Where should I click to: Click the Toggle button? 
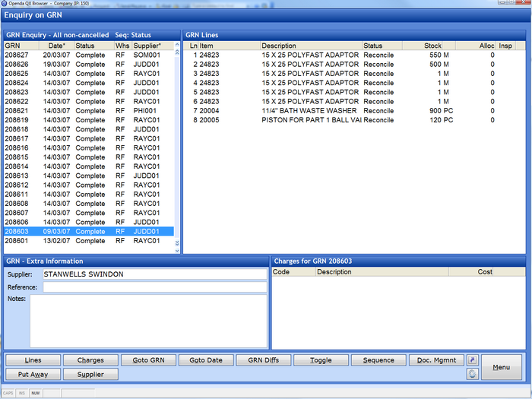tap(321, 360)
